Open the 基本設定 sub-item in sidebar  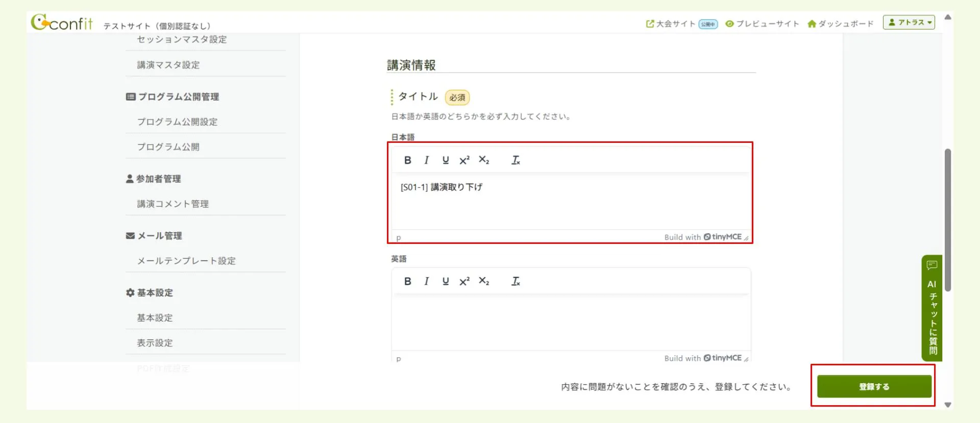coord(155,317)
